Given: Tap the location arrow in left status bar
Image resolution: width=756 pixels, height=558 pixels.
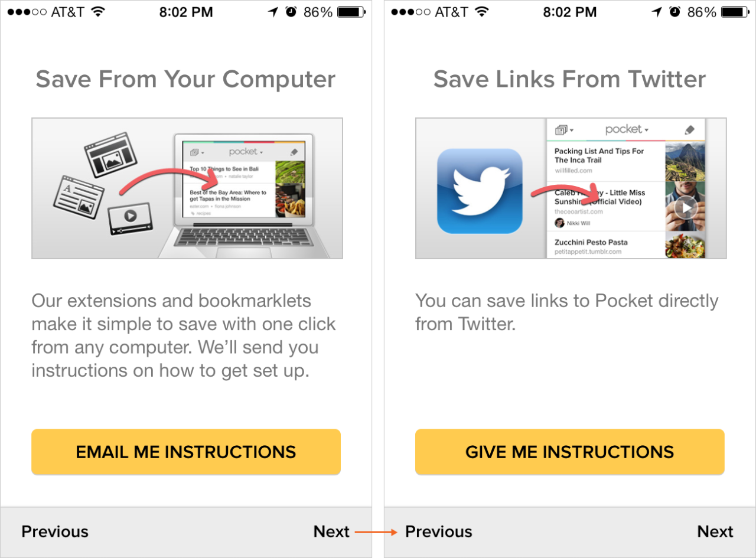Looking at the screenshot, I should [x=273, y=12].
